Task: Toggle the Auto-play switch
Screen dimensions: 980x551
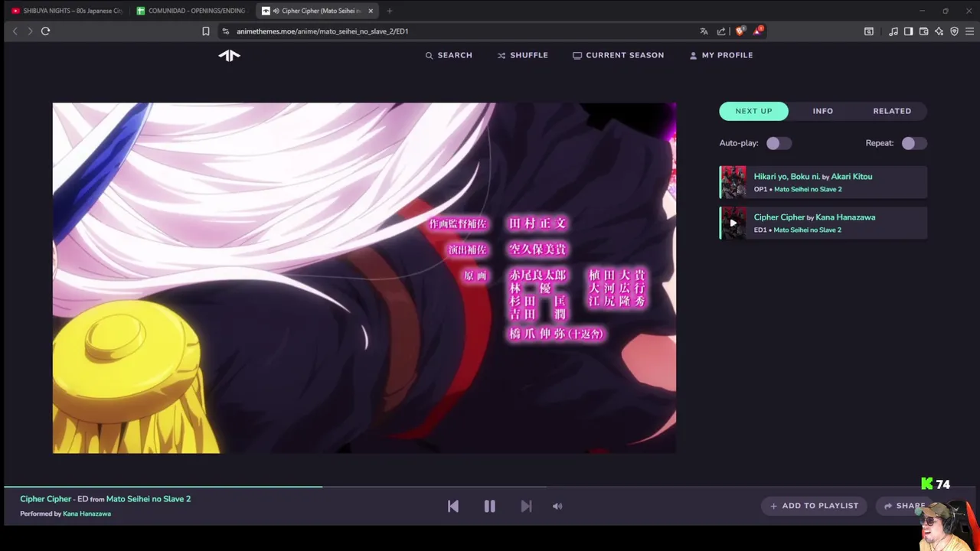Action: (779, 143)
